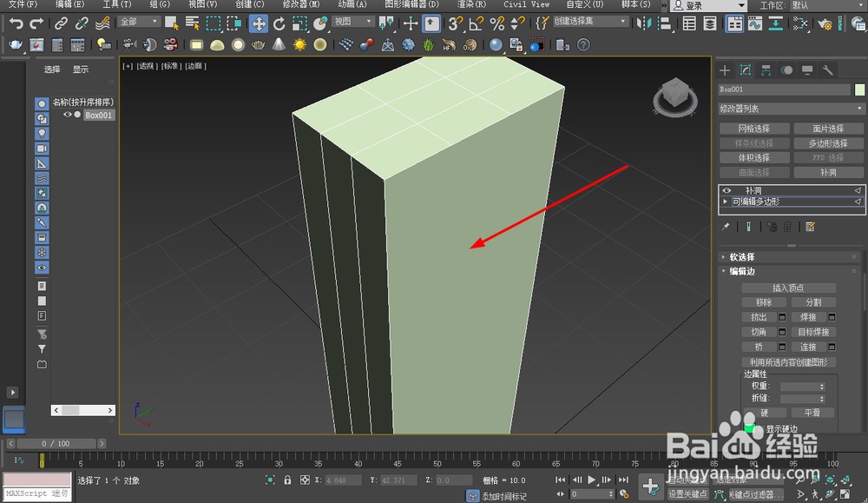Expand 可编辑多边形 in modifier stack

point(725,202)
